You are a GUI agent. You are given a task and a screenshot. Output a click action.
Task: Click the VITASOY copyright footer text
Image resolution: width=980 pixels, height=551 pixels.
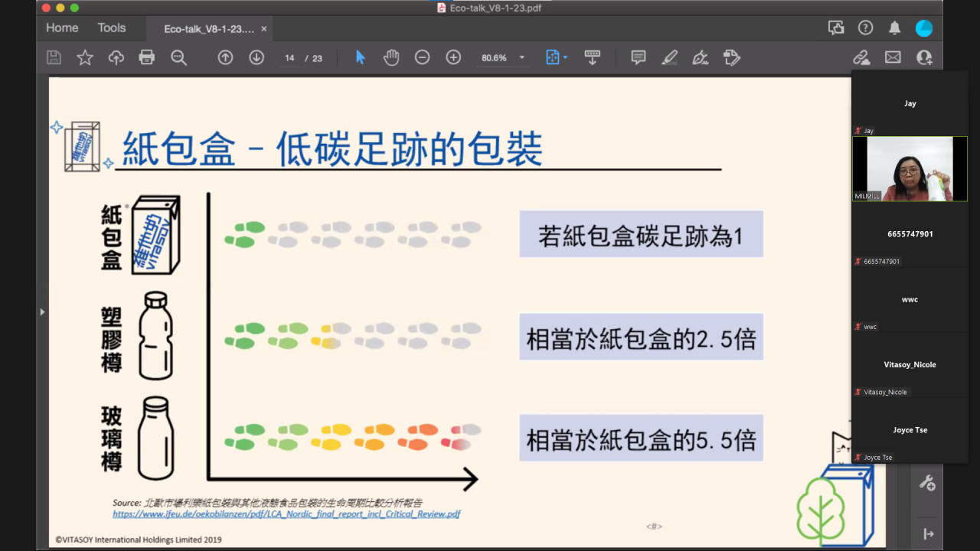[139, 540]
